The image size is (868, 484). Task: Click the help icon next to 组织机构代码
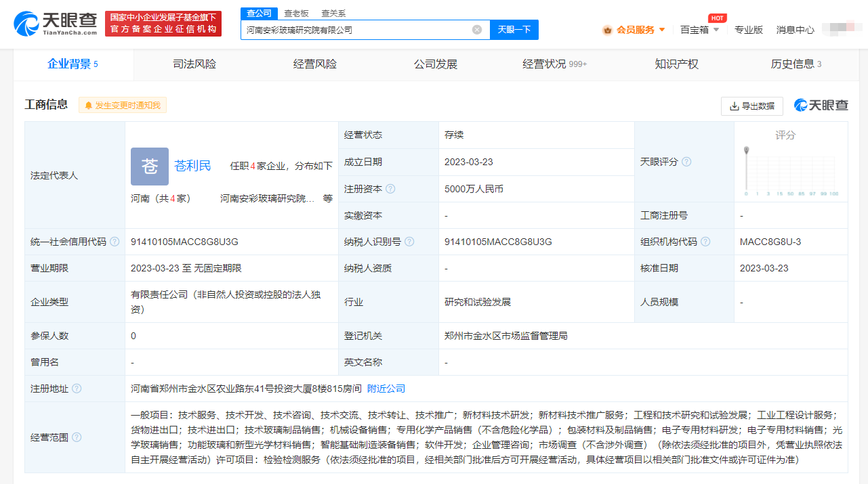pos(705,242)
